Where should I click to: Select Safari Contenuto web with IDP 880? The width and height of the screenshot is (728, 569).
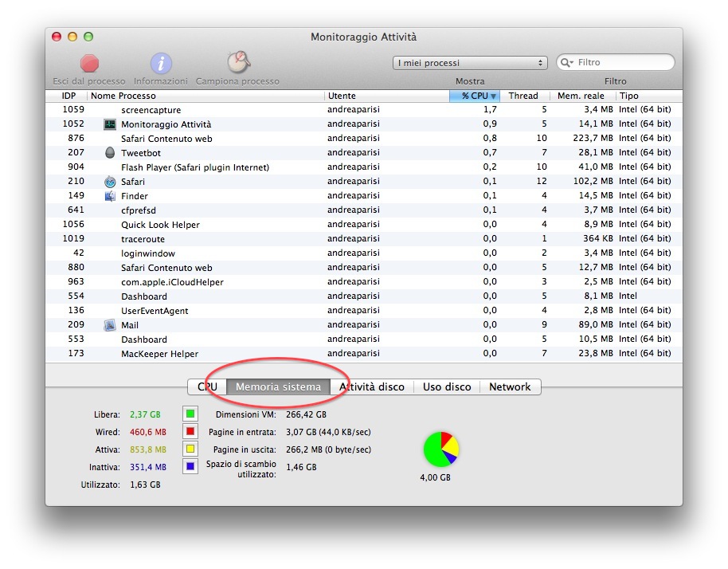click(364, 268)
